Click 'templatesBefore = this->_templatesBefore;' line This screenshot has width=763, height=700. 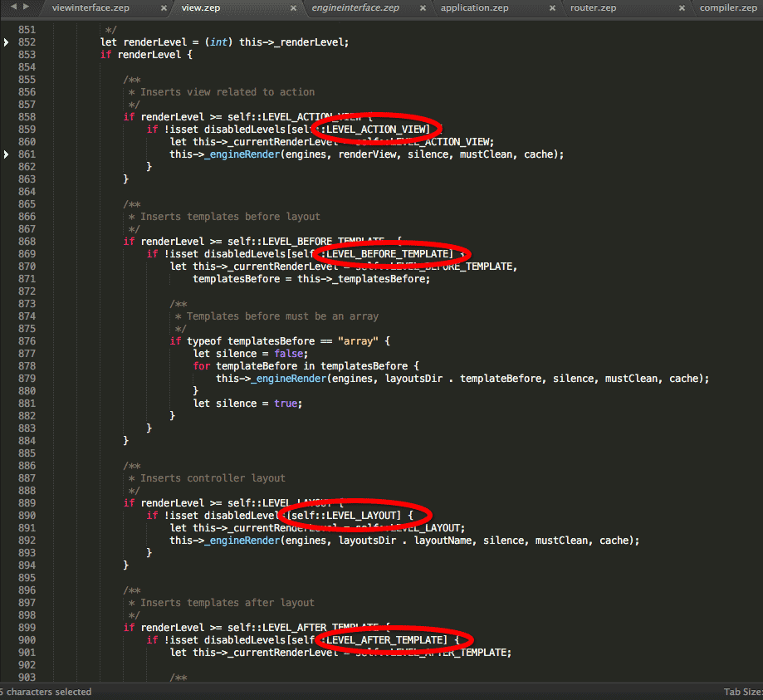[x=311, y=279]
